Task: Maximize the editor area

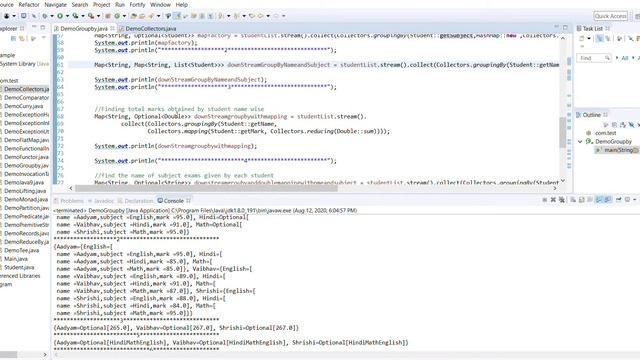Action: (x=565, y=27)
